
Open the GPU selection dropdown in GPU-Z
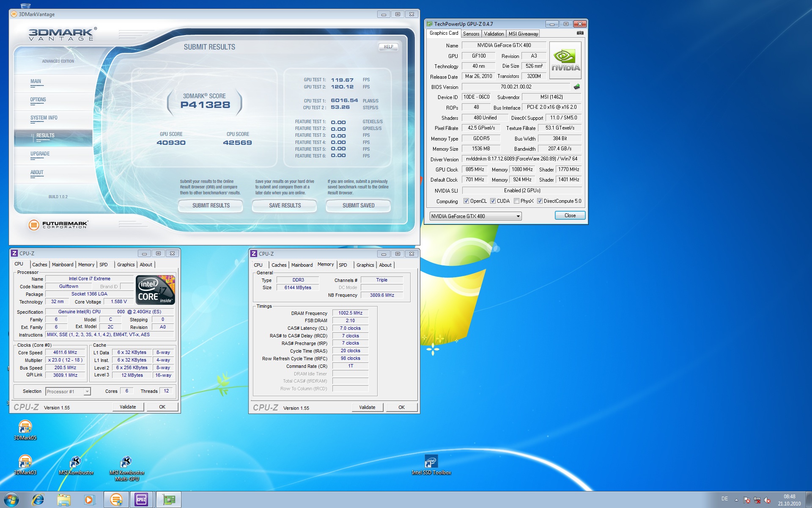475,216
